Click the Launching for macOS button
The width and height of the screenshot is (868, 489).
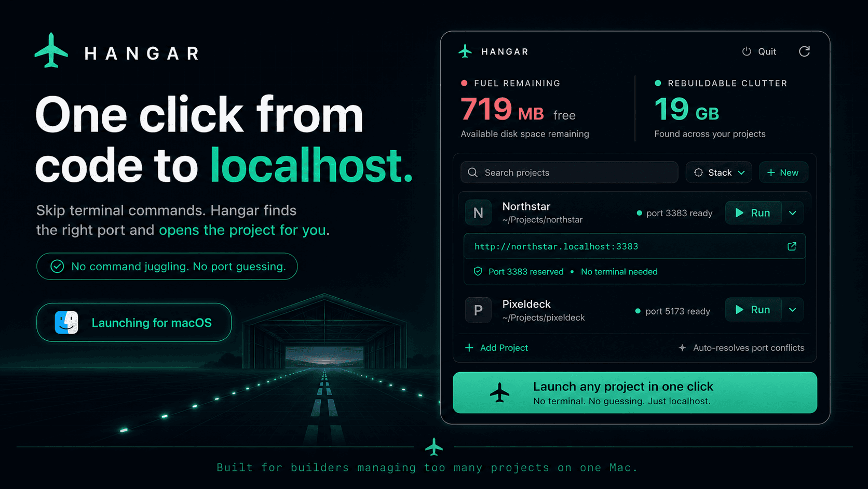(x=134, y=323)
